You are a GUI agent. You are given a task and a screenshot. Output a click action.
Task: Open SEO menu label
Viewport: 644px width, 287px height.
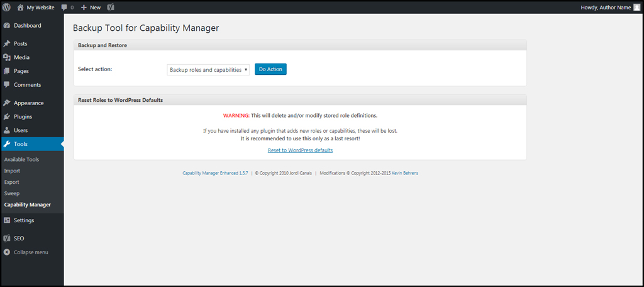coord(19,239)
